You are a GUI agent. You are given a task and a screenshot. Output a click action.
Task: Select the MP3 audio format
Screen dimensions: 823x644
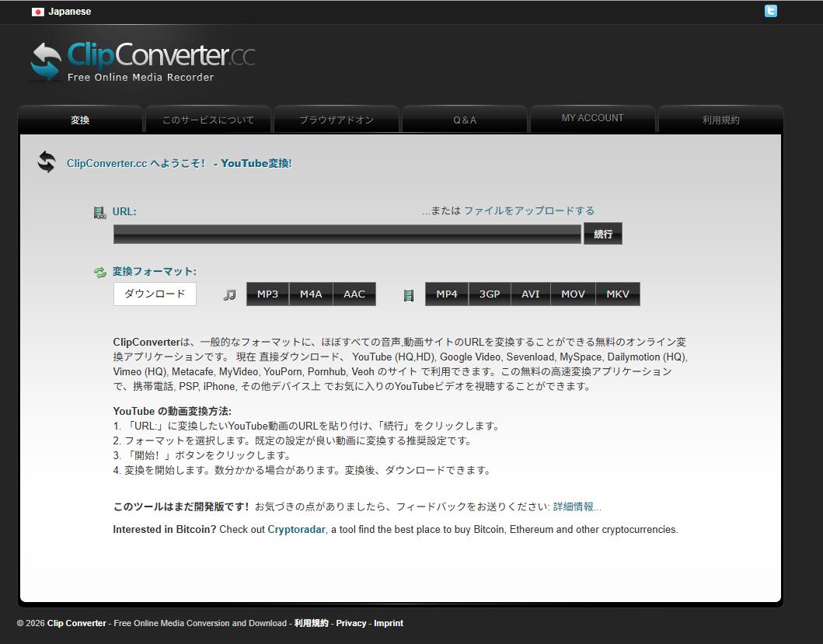tap(267, 294)
